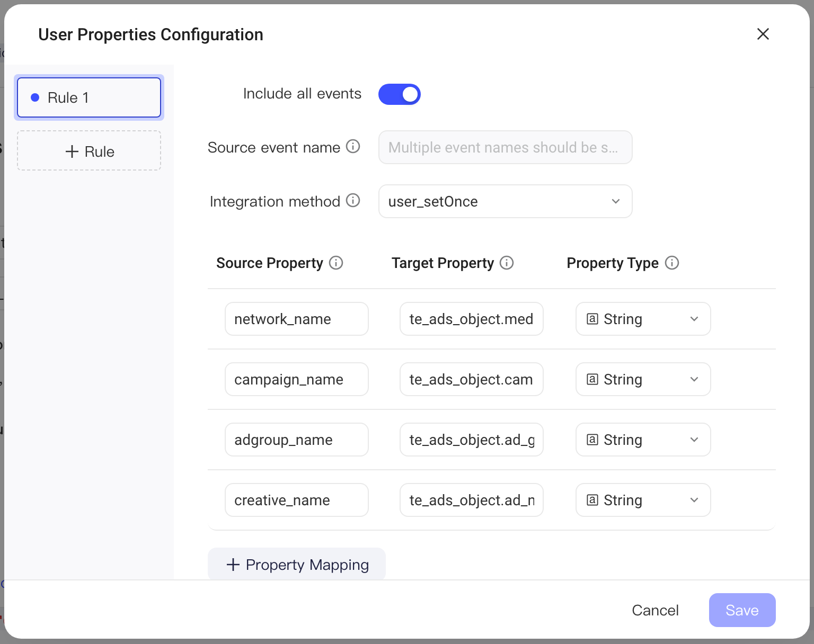The image size is (814, 644).
Task: Close the User Properties Configuration dialog
Action: pyautogui.click(x=763, y=34)
